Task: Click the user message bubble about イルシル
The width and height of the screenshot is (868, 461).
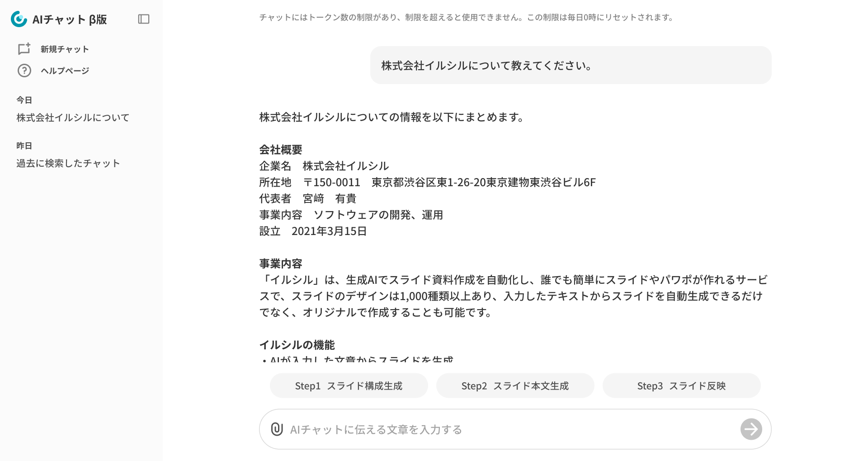Action: [x=571, y=66]
